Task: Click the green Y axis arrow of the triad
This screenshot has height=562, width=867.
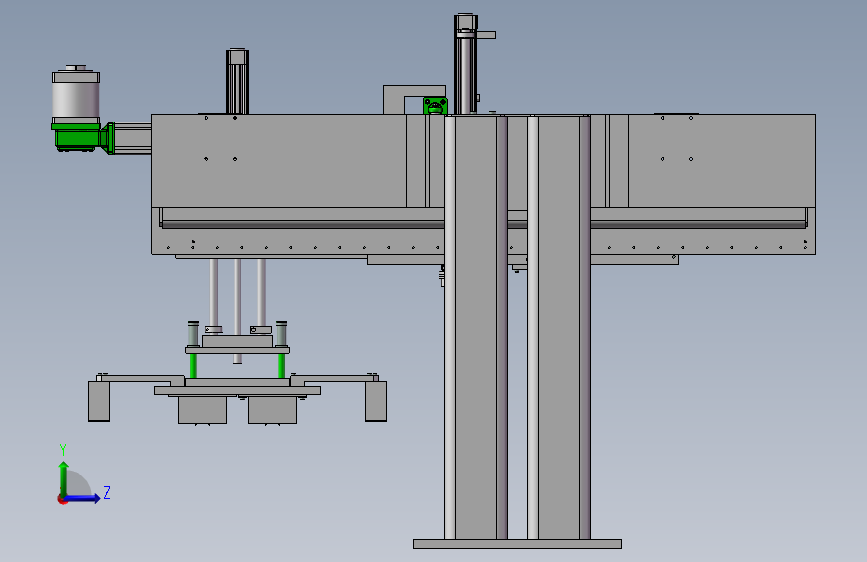Action: pyautogui.click(x=64, y=478)
